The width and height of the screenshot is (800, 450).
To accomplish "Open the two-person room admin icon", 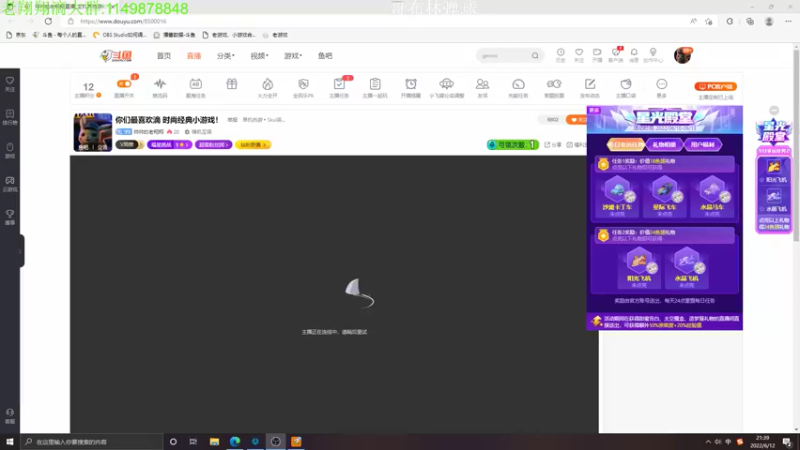I will (x=482, y=87).
